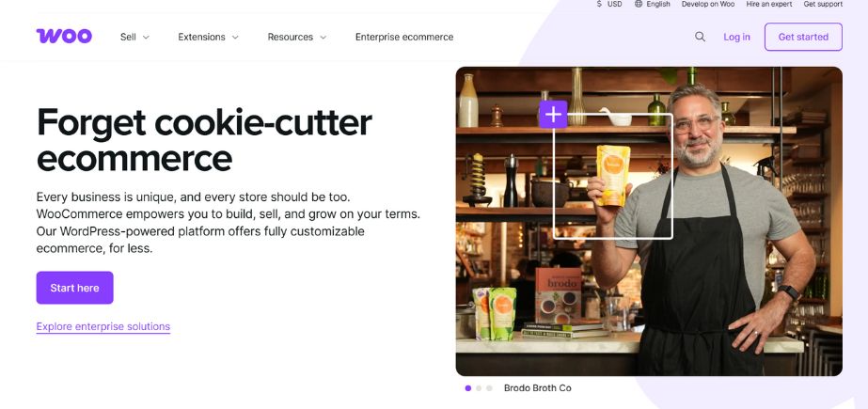Open the search magnifier icon
Image resolution: width=868 pixels, height=409 pixels.
click(700, 37)
